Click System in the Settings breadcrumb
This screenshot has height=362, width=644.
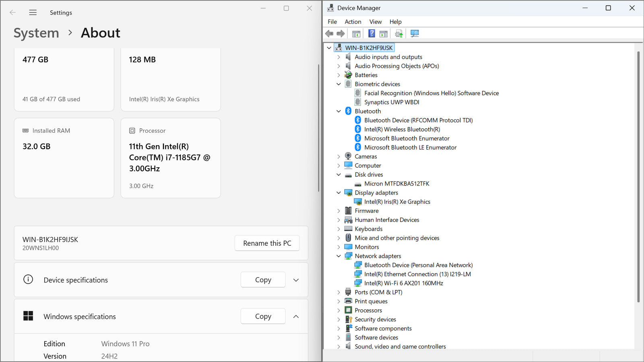[36, 33]
